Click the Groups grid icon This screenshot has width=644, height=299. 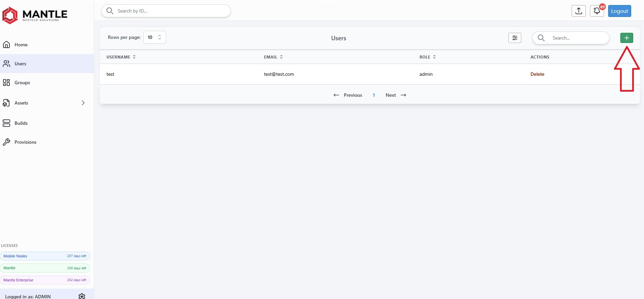(x=6, y=83)
